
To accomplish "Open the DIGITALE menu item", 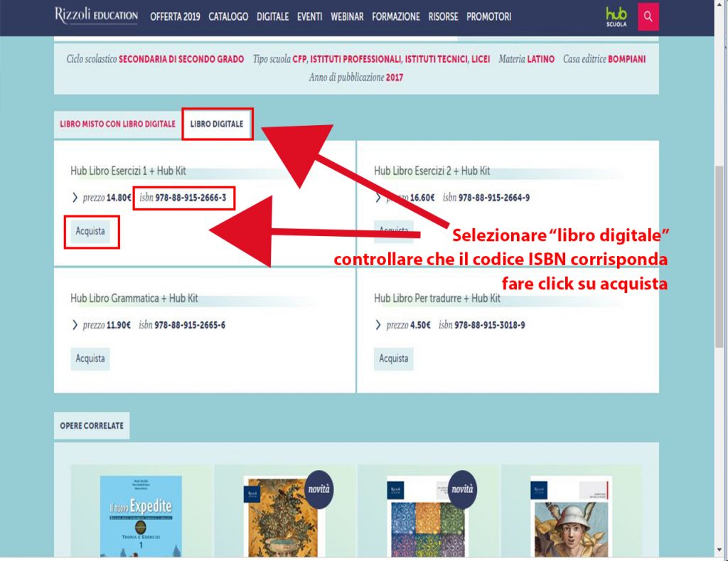I will 272,17.
